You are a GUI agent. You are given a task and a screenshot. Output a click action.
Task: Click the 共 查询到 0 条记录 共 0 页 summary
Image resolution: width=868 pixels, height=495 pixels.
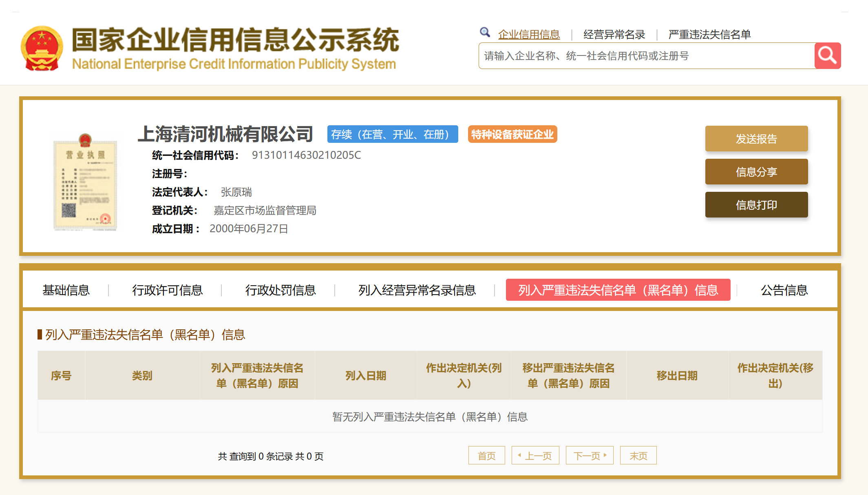[x=271, y=456]
